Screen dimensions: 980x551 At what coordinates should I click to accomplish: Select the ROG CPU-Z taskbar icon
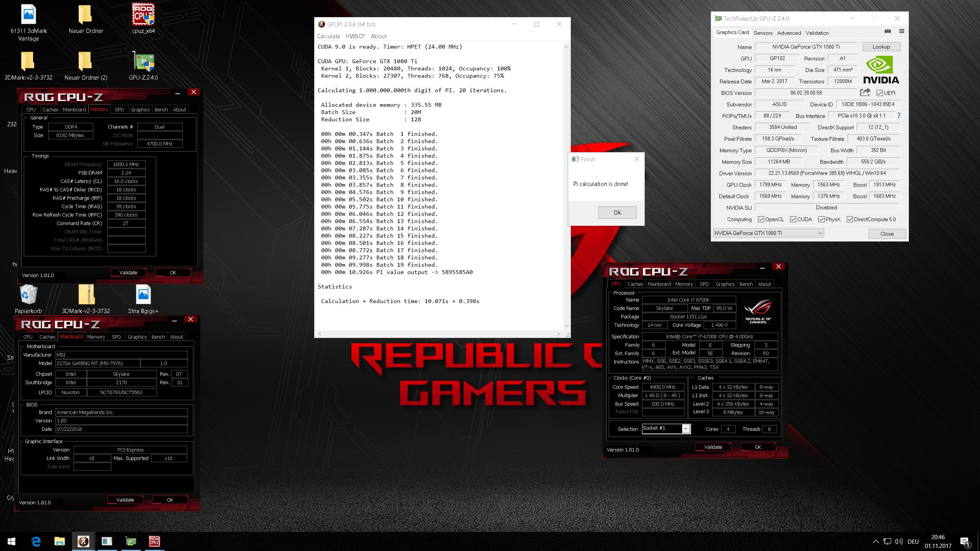click(x=154, y=541)
